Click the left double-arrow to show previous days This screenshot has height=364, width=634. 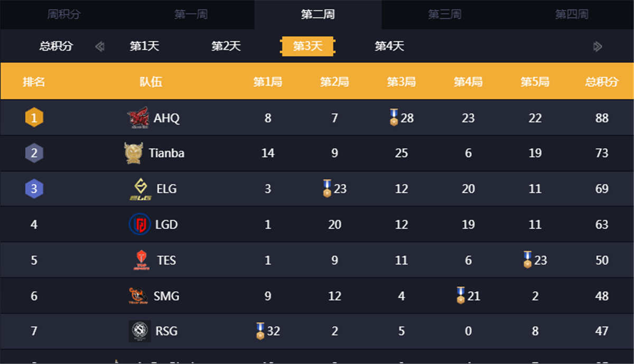[x=99, y=46]
